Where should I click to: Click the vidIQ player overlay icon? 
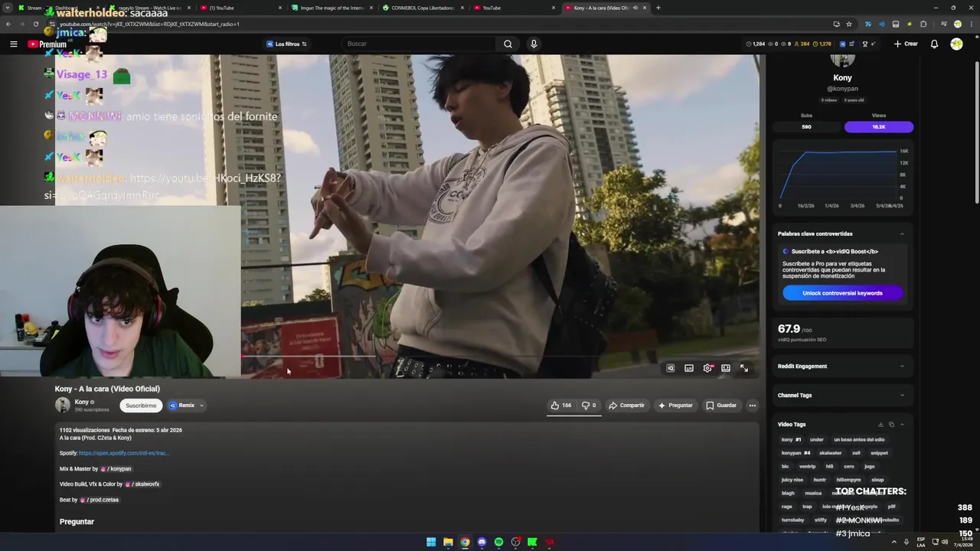671,368
